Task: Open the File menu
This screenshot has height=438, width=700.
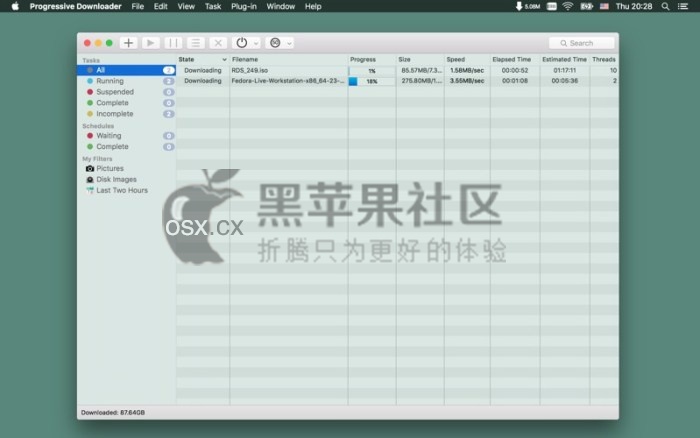Action: pyautogui.click(x=138, y=6)
